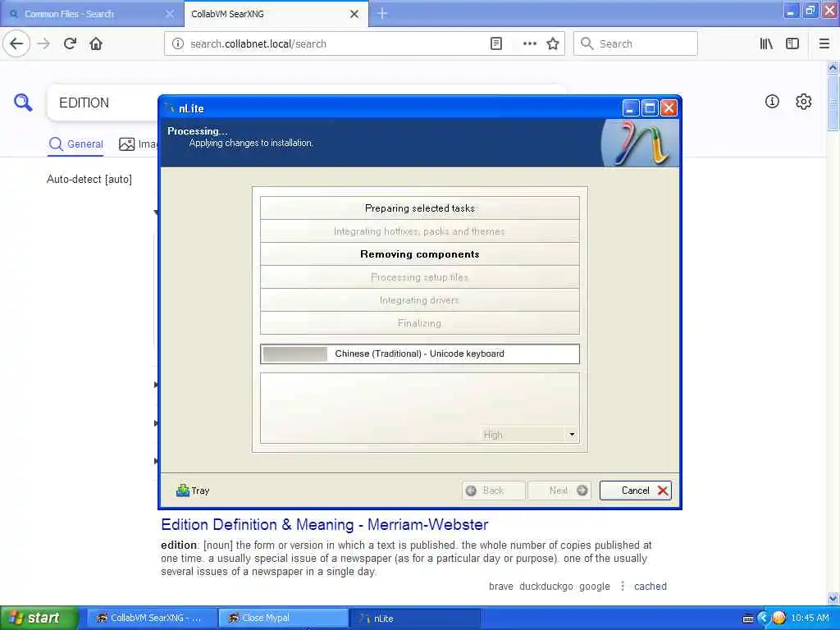Click the disabled Back button in nLite

pyautogui.click(x=493, y=491)
